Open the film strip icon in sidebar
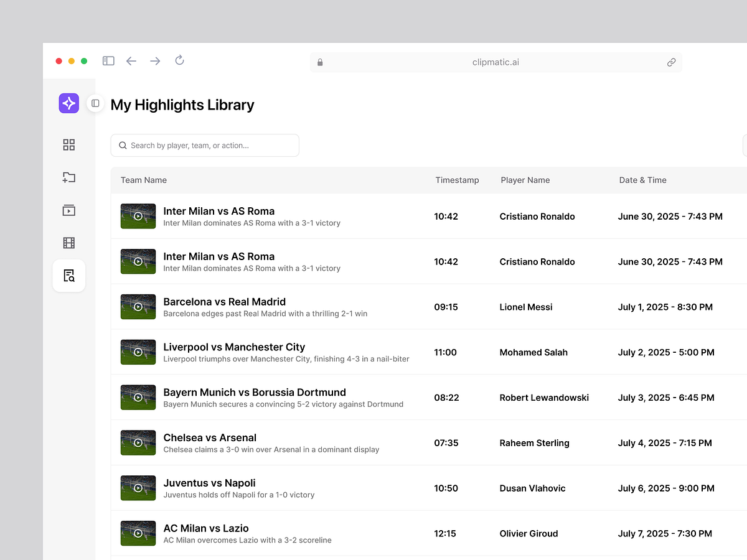747x560 pixels. click(69, 243)
